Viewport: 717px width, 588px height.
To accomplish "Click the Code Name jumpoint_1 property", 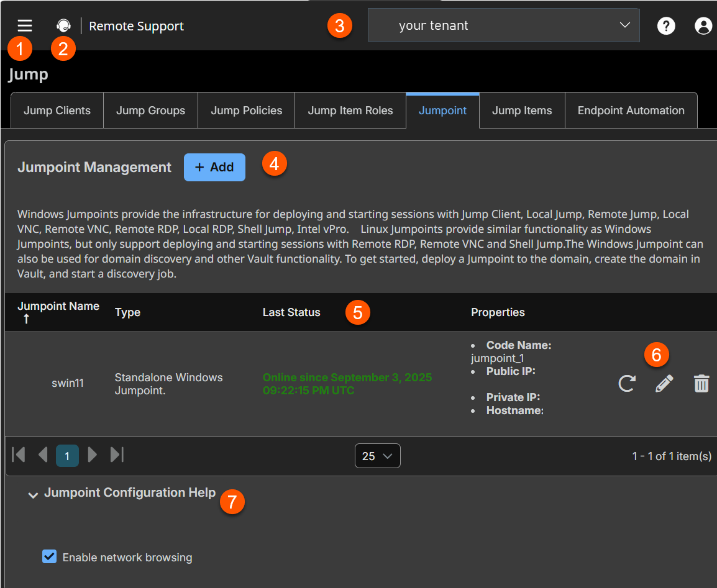I will 511,351.
